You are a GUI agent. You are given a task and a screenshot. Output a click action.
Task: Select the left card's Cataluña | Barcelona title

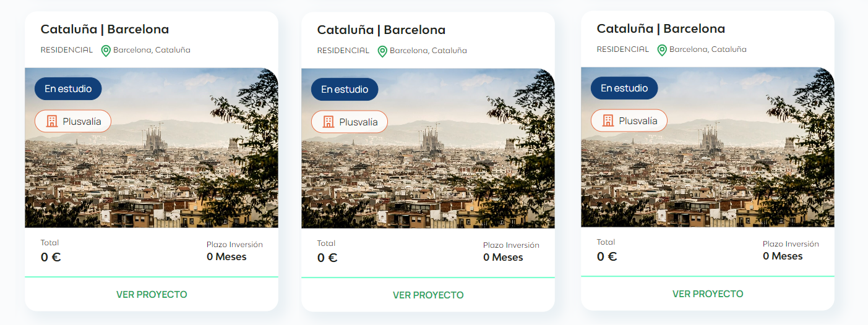[105, 29]
